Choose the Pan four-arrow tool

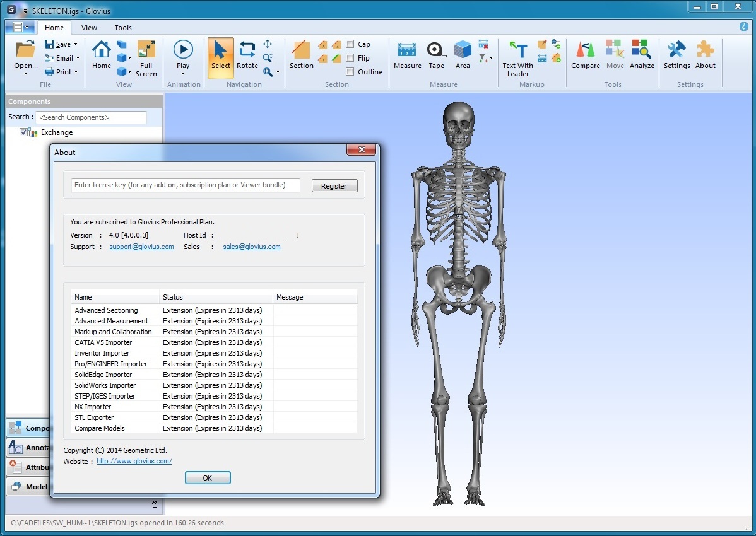pyautogui.click(x=268, y=44)
